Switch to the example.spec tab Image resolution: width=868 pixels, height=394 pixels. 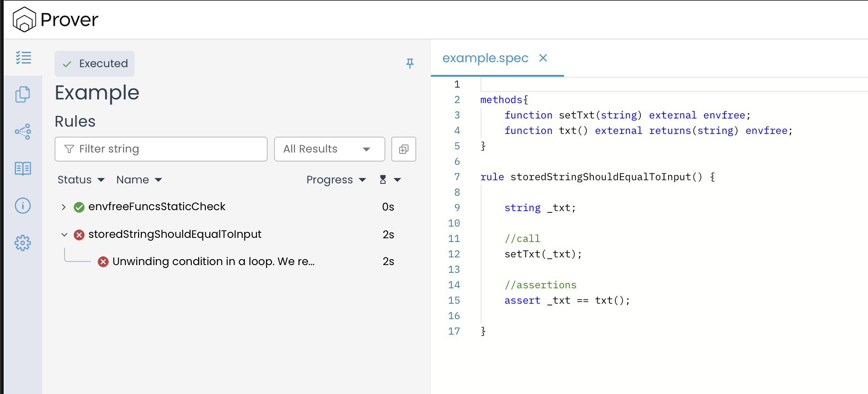coord(485,58)
